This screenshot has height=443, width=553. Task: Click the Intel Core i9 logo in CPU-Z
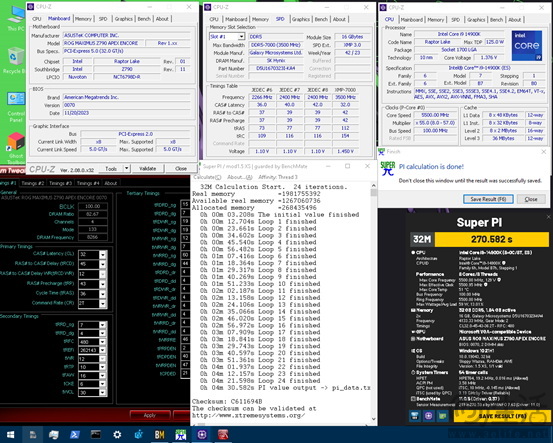(527, 45)
